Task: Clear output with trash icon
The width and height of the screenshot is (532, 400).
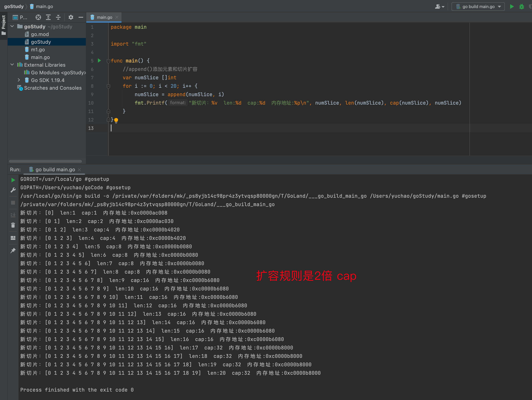Action: 13,225
